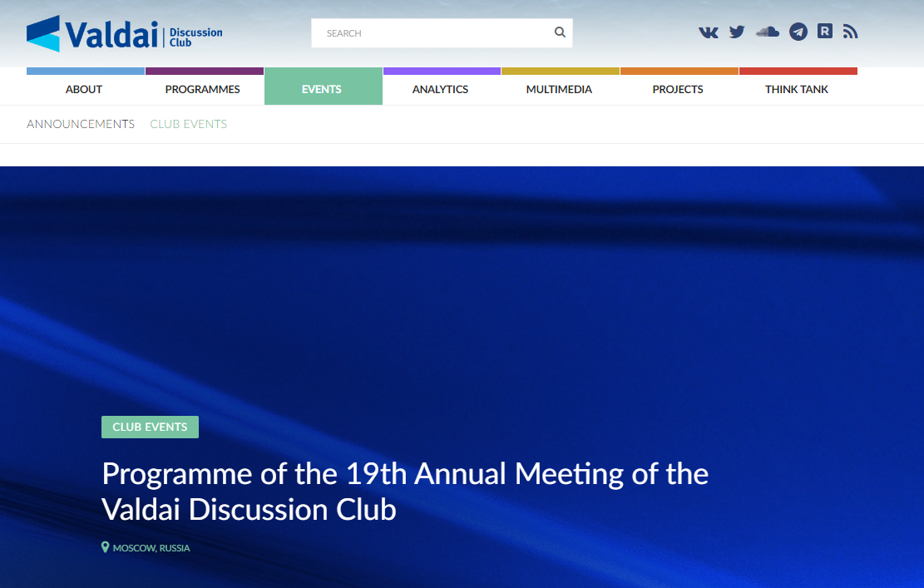Click the Valdai Discussion Club logo
The height and width of the screenshot is (588, 924).
125,33
